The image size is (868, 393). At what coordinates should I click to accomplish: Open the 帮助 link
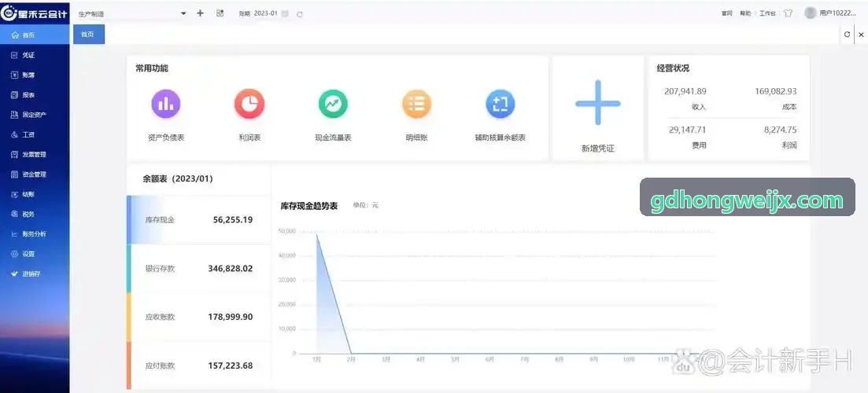[745, 14]
